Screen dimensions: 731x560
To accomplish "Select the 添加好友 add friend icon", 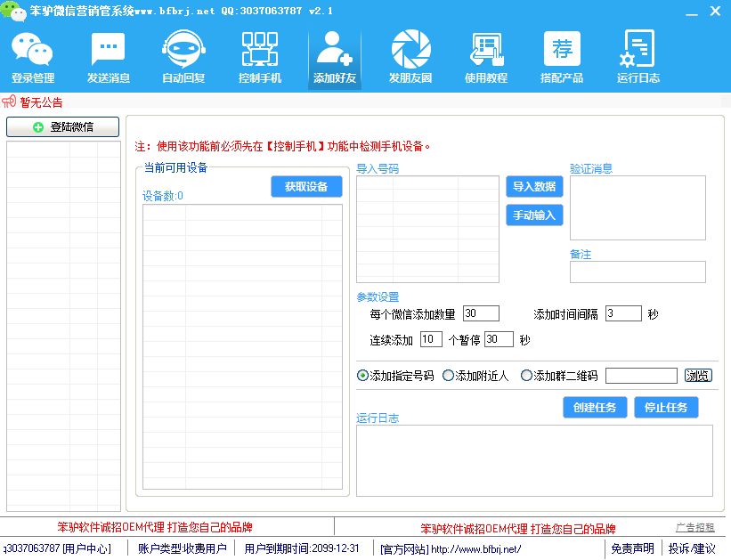I will tap(335, 58).
